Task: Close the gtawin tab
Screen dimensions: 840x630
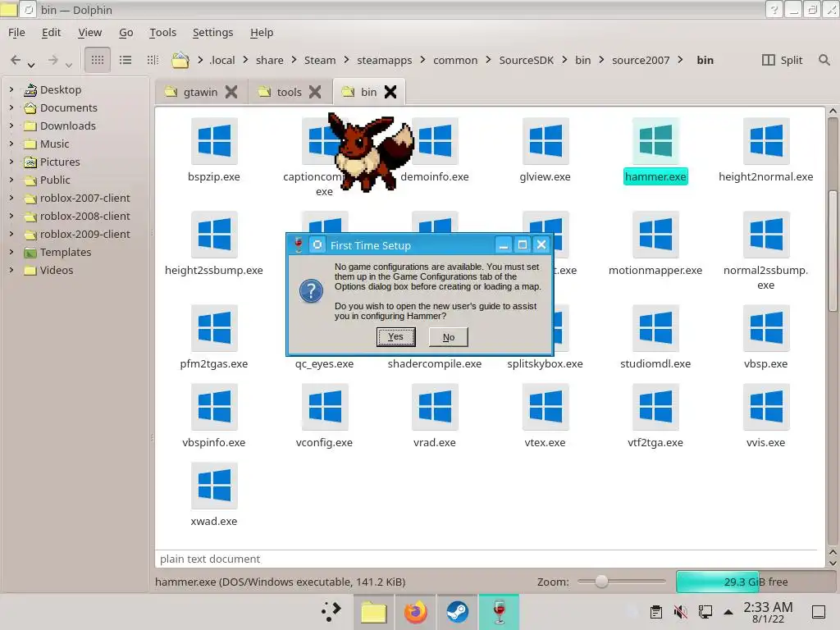Action: [x=231, y=92]
